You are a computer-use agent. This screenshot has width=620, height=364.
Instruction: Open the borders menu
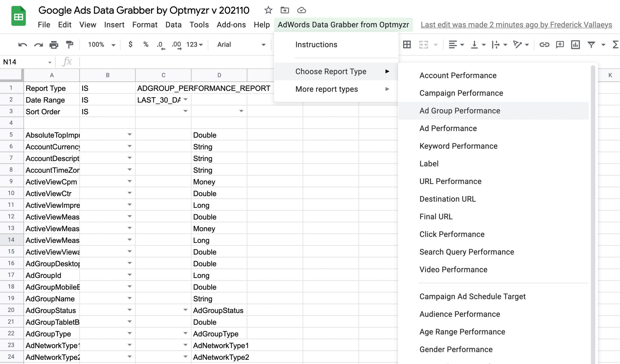[407, 45]
